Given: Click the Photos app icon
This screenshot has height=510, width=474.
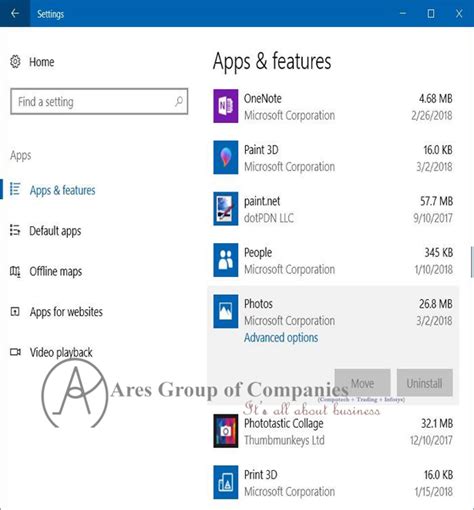Looking at the screenshot, I should (226, 311).
